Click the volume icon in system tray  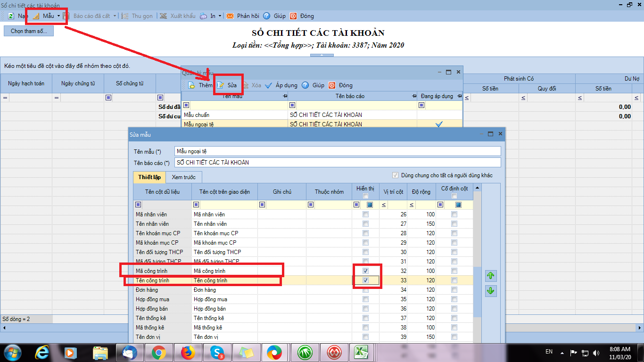click(597, 352)
